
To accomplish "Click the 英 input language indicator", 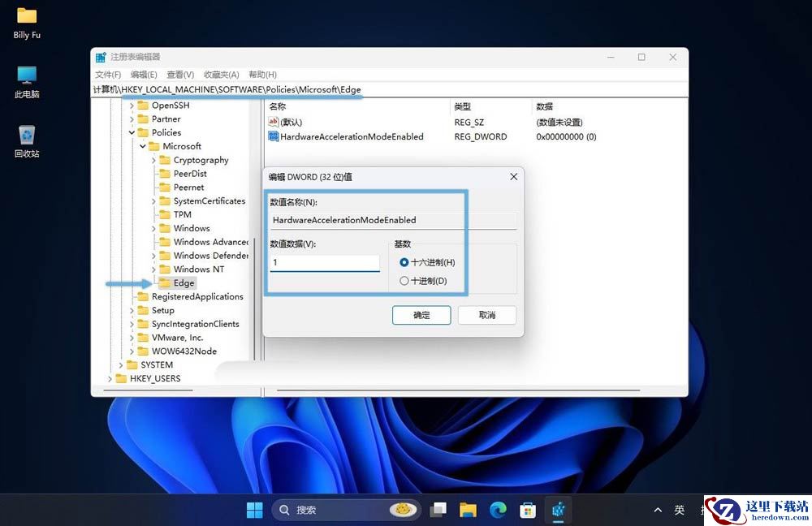I will pyautogui.click(x=680, y=510).
